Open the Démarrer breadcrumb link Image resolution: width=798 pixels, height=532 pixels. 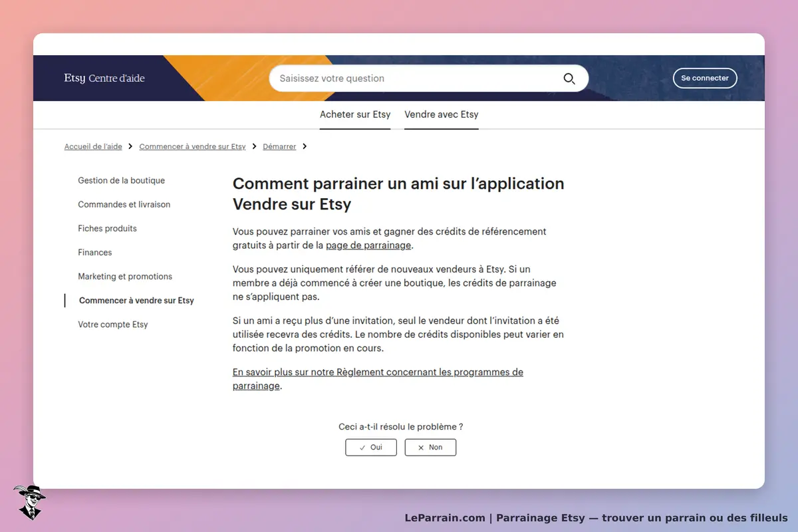(279, 146)
